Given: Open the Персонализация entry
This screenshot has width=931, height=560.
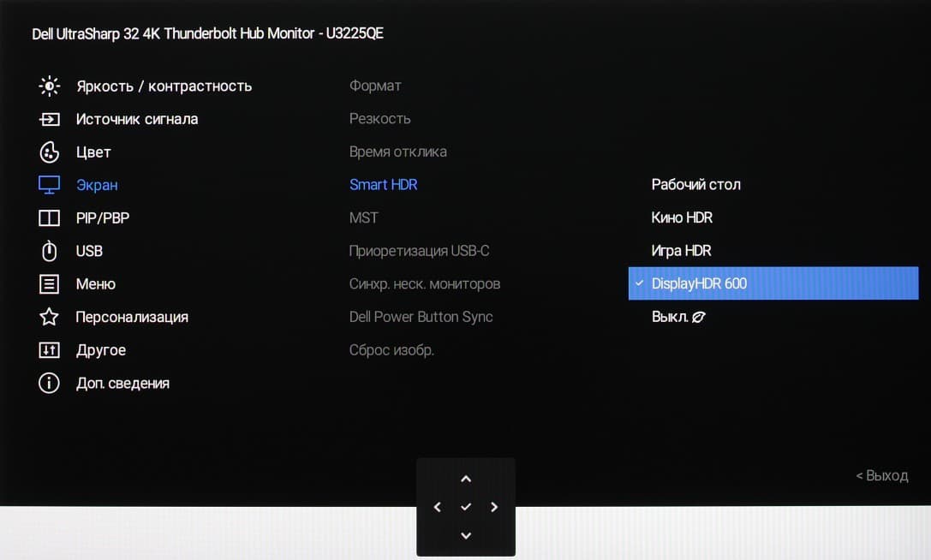Looking at the screenshot, I should (132, 317).
